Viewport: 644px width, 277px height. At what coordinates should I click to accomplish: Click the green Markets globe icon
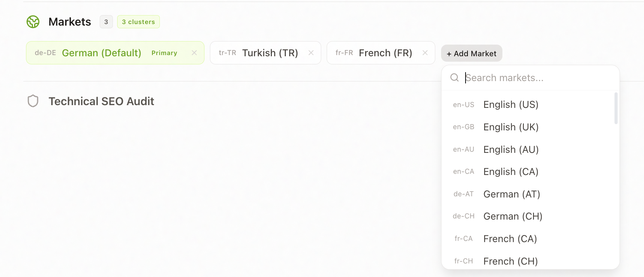pyautogui.click(x=33, y=22)
